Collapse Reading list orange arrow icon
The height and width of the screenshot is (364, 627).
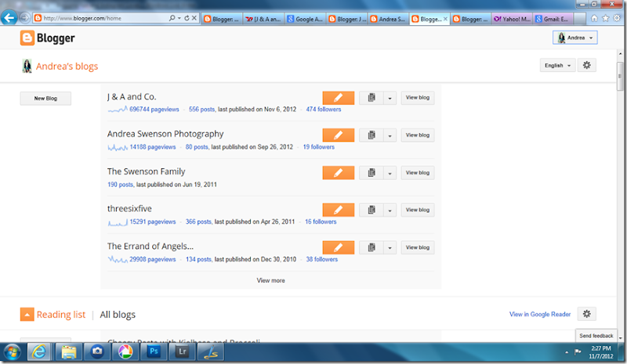click(x=27, y=315)
